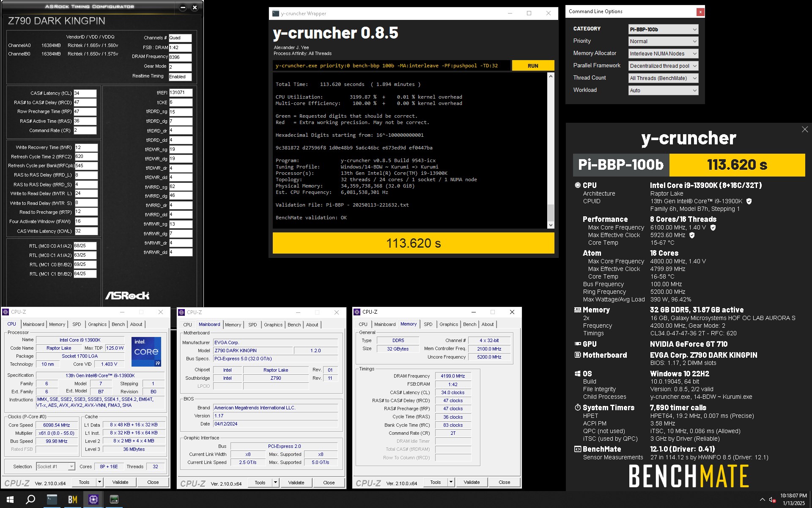
Task: Open the Workload dropdown
Action: pos(663,91)
